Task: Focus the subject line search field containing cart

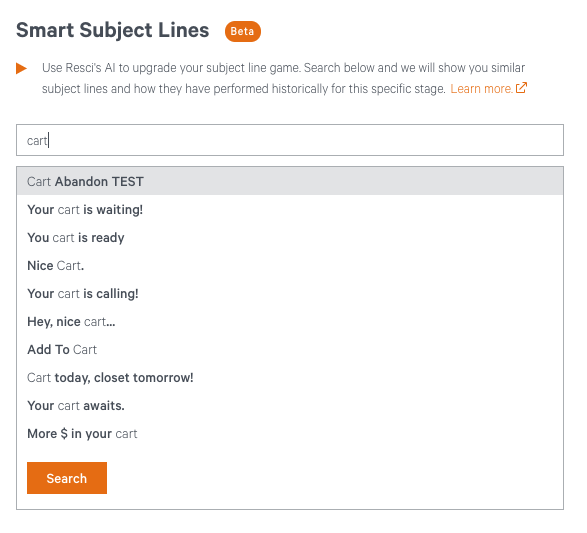Action: (290, 140)
